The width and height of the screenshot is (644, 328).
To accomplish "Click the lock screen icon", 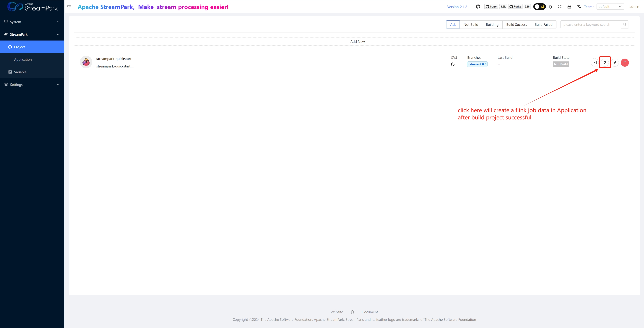I will (x=569, y=7).
